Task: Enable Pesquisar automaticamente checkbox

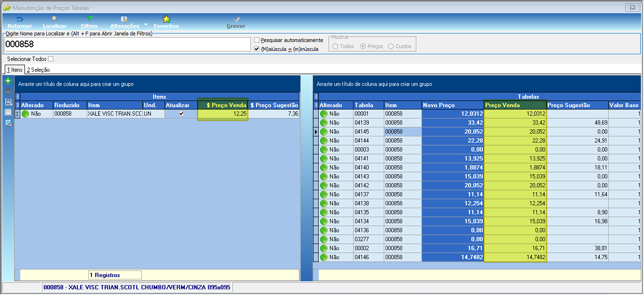Action: pos(257,40)
